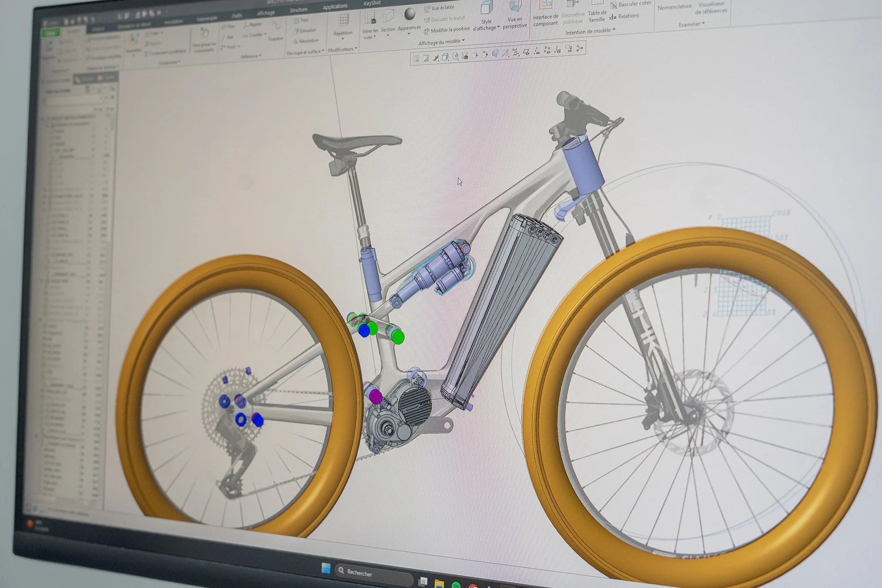Screen dimensions: 882x588
Task: Toggle point display in graphics toolbar
Action: (x=547, y=50)
